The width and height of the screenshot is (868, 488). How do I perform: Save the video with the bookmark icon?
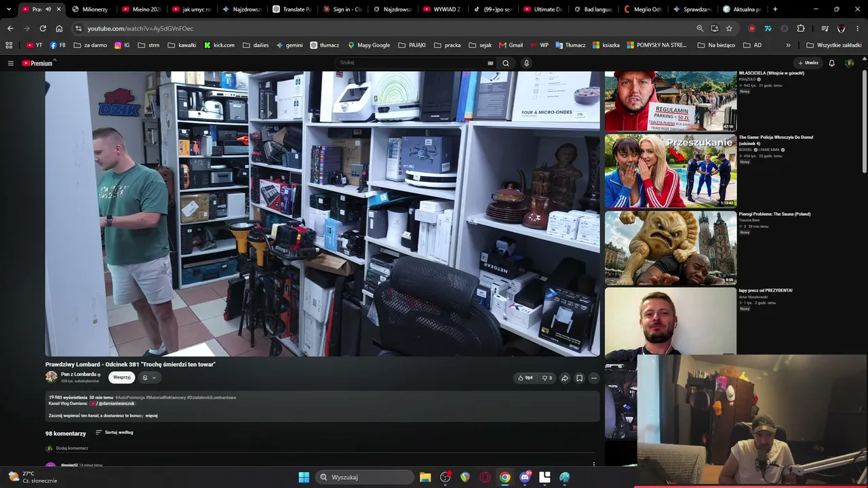click(579, 378)
